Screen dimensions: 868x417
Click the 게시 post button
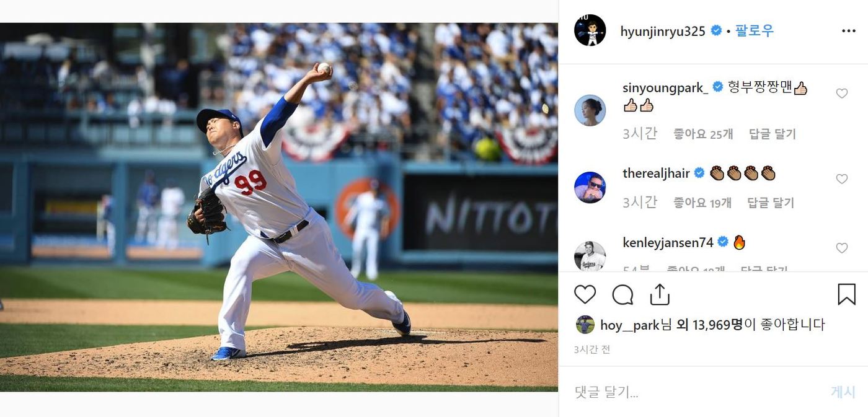[843, 392]
